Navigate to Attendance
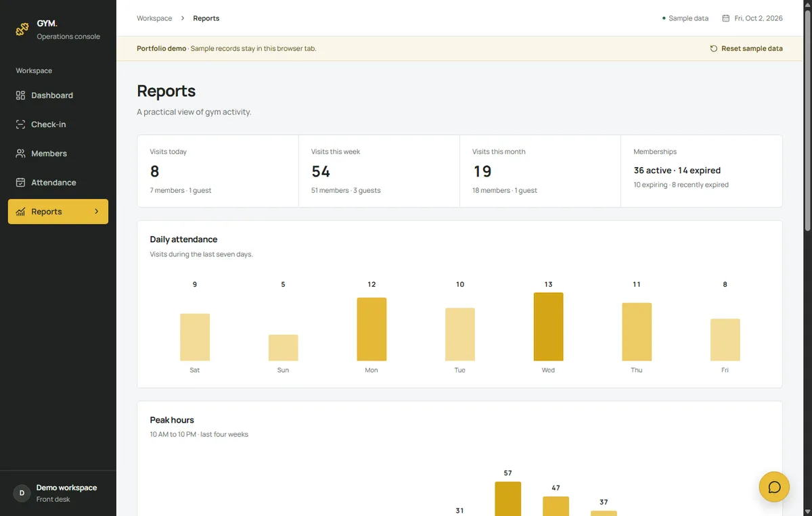 pyautogui.click(x=58, y=183)
